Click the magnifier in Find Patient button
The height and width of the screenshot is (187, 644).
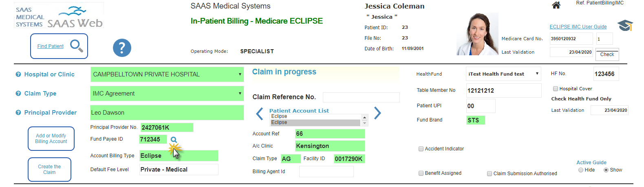[x=76, y=46]
